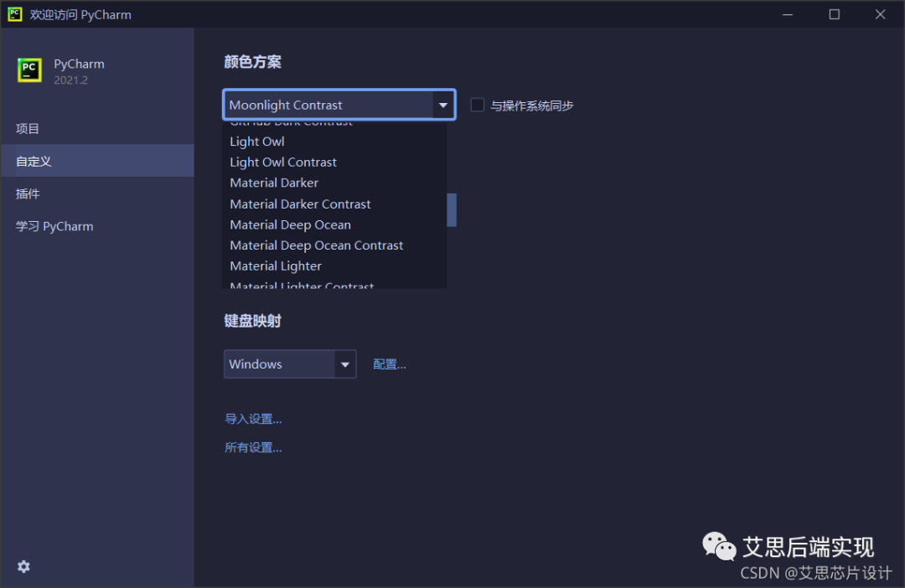Select Material Darker theme option
The image size is (905, 588).
click(274, 183)
